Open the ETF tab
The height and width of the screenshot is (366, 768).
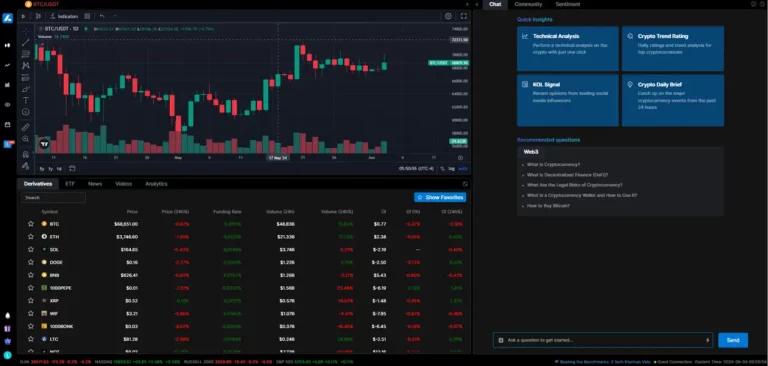(x=70, y=184)
